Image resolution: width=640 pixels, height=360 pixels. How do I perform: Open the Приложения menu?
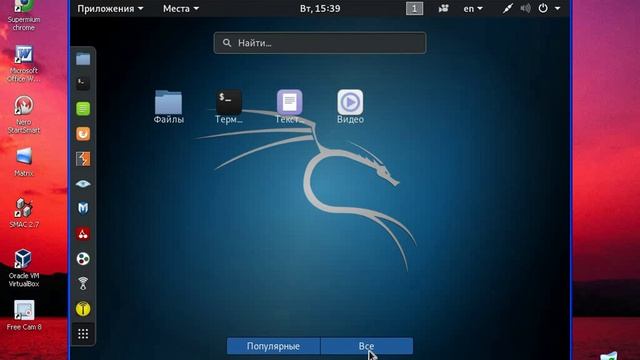coord(110,9)
